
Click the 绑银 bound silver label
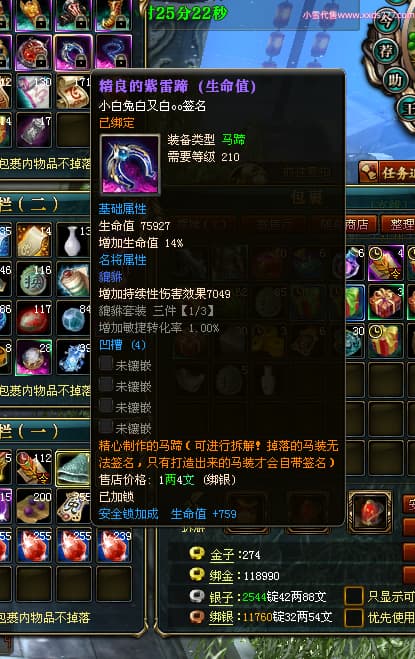point(221,617)
